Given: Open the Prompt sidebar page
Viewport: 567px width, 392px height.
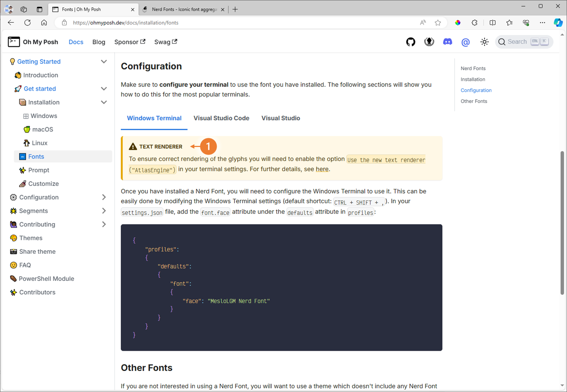Looking at the screenshot, I should coord(63,170).
